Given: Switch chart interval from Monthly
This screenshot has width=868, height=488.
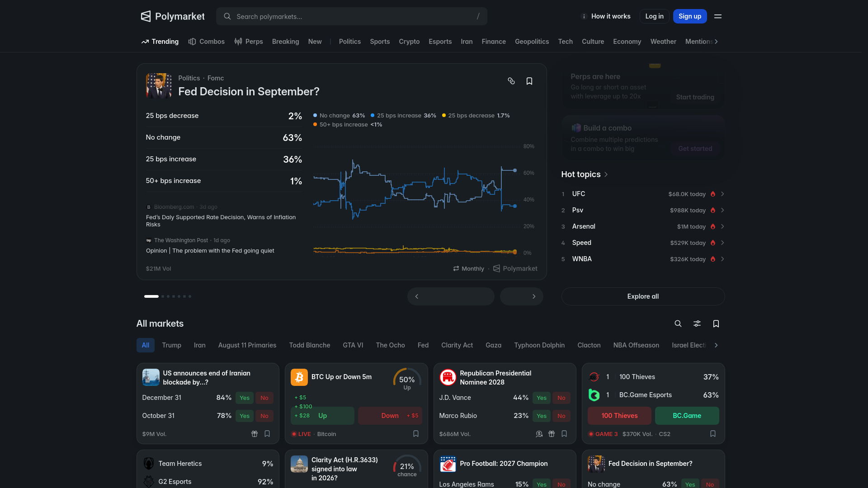Looking at the screenshot, I should (468, 268).
